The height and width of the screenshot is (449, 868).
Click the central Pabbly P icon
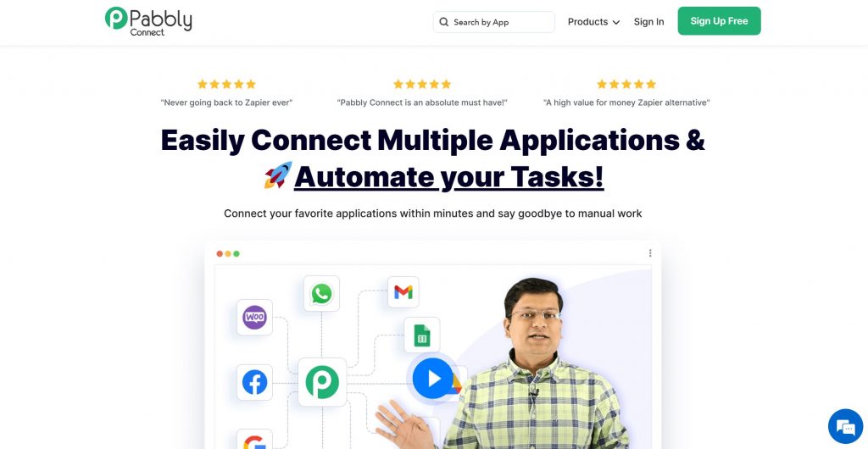322,382
